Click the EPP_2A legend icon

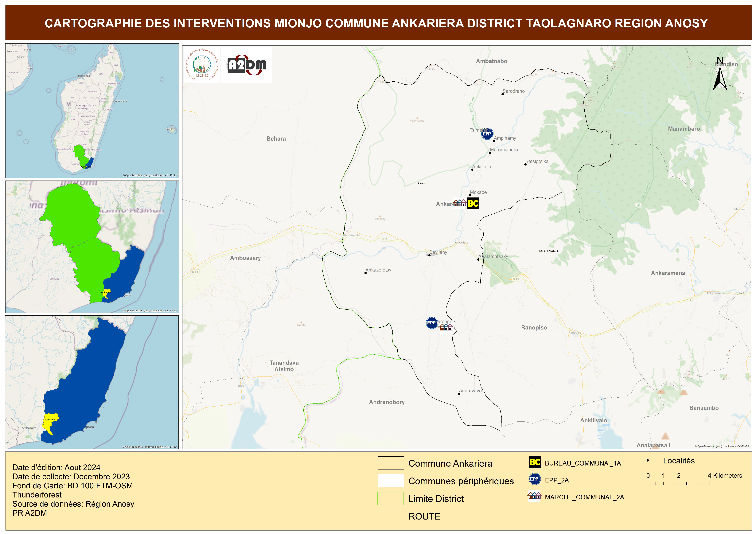pyautogui.click(x=534, y=479)
